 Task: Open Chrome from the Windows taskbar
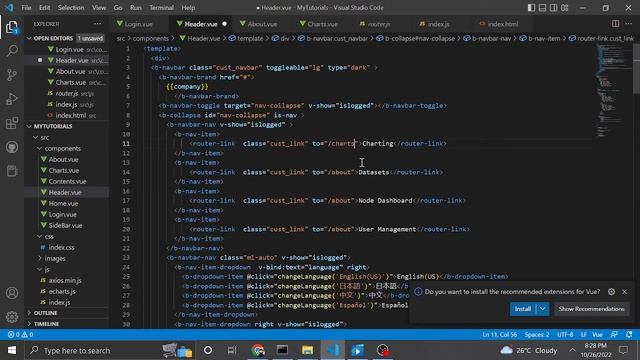click(258, 350)
